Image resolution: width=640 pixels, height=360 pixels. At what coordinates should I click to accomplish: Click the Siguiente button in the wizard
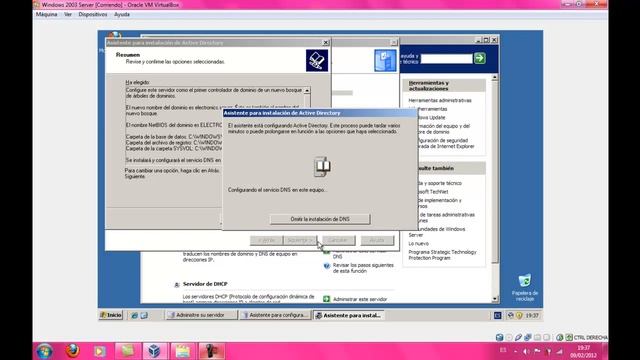[300, 240]
